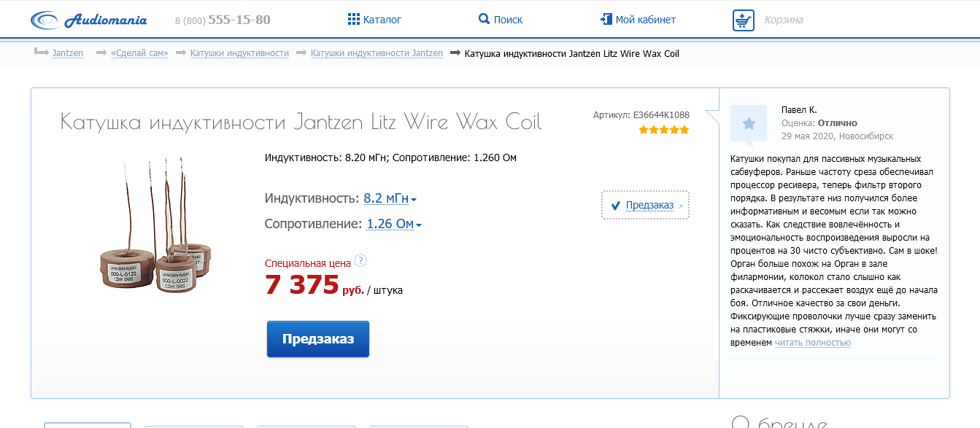The image size is (980, 428).
Task: Click the Мой кабинет login icon
Action: coord(606,19)
